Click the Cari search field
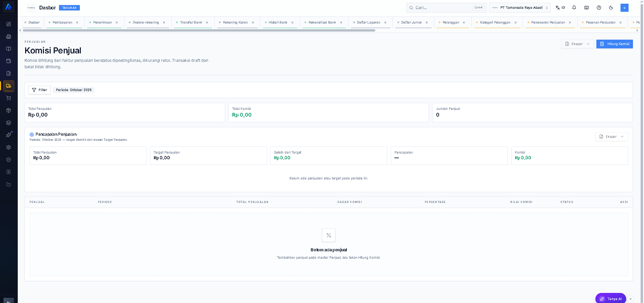This screenshot has width=644, height=303. pyautogui.click(x=446, y=8)
